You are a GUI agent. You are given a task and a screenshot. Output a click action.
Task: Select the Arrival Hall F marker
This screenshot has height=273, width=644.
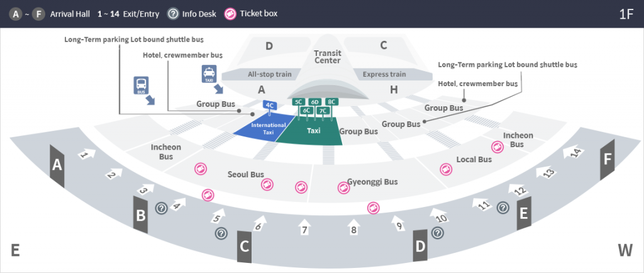pyautogui.click(x=607, y=161)
